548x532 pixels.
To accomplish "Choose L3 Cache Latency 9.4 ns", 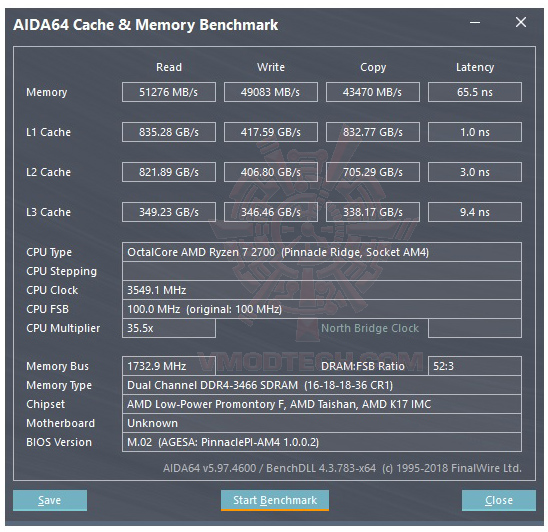I will [x=475, y=212].
